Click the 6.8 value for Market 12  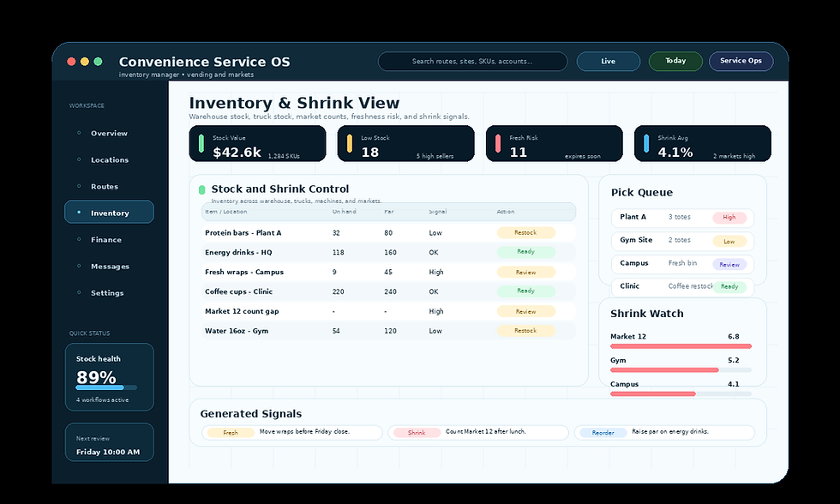pos(734,336)
